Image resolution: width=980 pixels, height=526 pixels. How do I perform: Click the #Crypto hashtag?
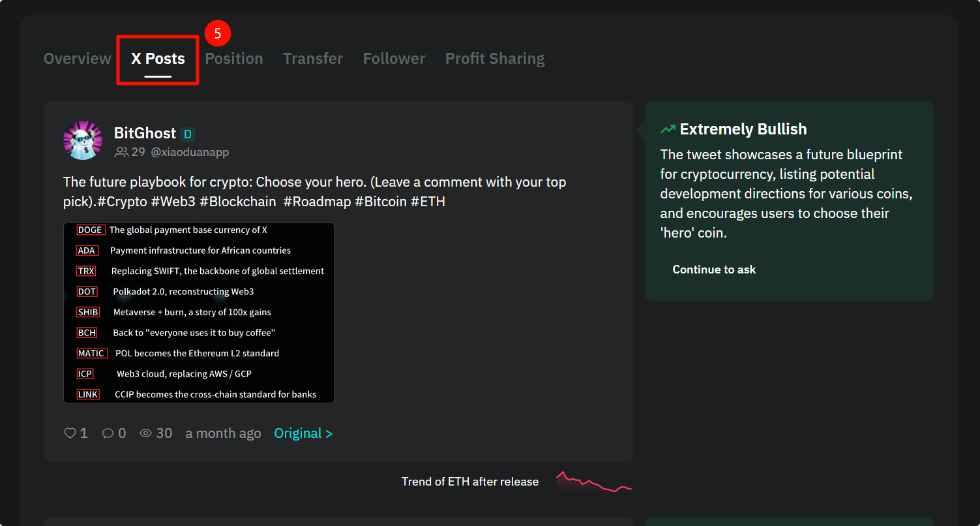(123, 202)
